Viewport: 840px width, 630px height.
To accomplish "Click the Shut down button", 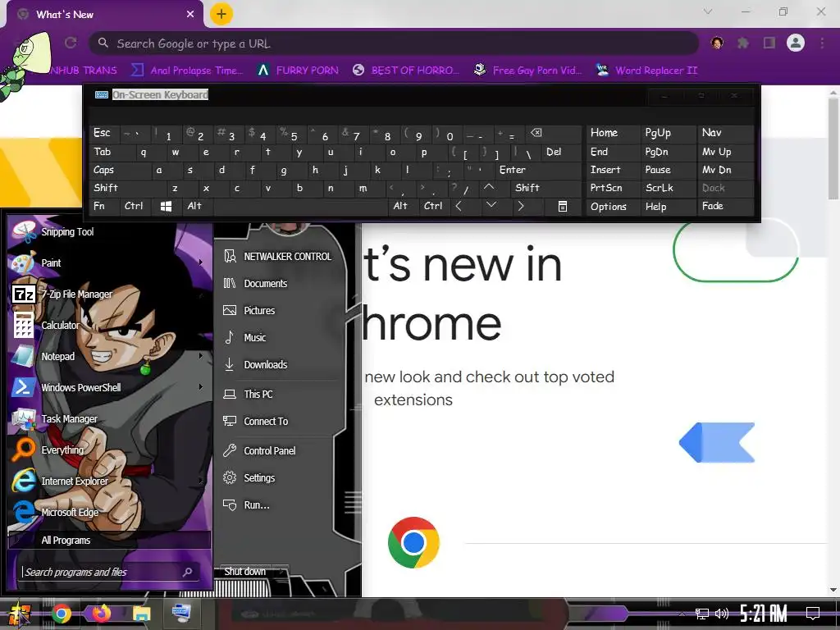I will [244, 572].
